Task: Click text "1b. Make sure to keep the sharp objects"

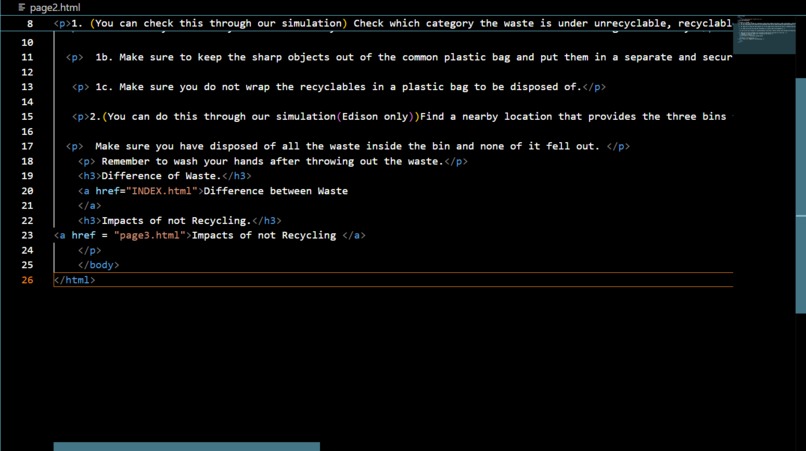Action: [212, 57]
